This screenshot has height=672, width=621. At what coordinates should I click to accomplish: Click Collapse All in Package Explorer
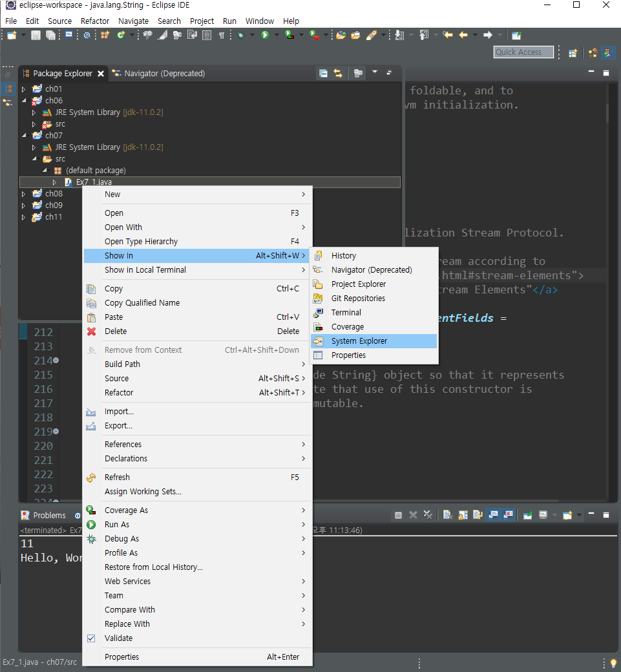click(324, 73)
